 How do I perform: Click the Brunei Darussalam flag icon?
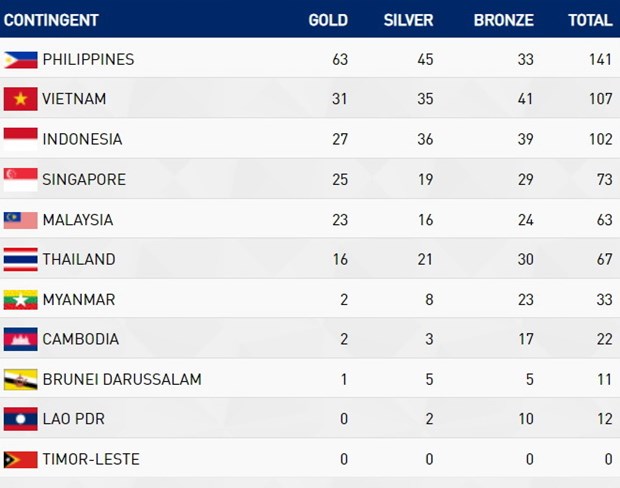pos(21,380)
